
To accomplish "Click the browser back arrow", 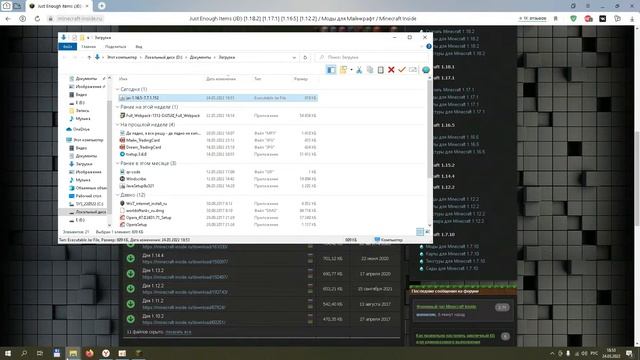I will tap(8, 19).
